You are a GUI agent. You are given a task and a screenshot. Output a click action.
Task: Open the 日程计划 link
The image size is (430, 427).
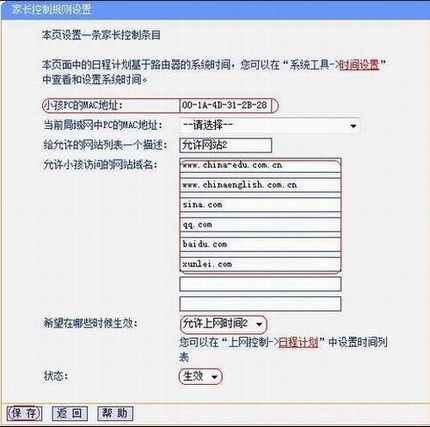(298, 342)
